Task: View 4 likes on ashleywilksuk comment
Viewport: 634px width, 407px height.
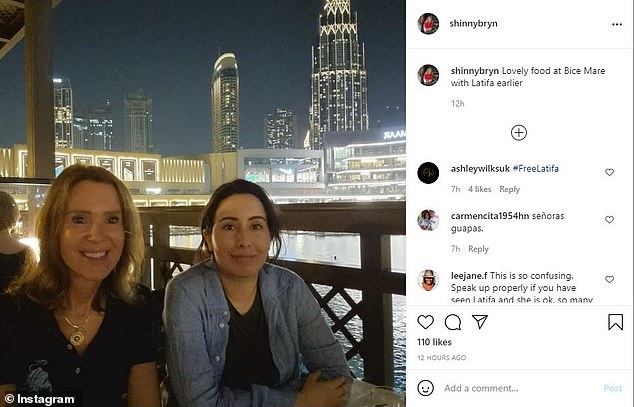Action: pyautogui.click(x=480, y=189)
